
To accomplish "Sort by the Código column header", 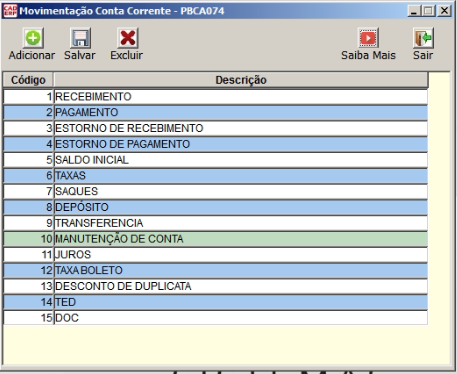I will pyautogui.click(x=28, y=80).
